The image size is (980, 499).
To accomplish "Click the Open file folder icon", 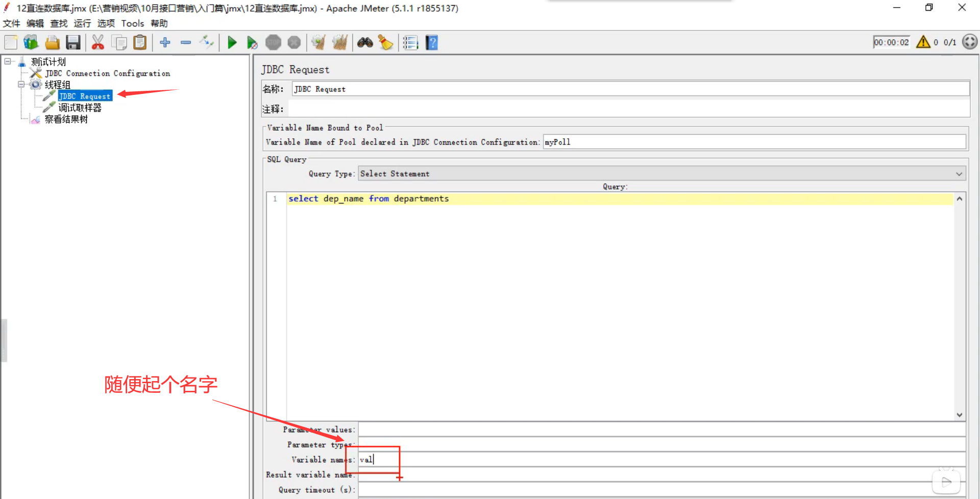I will click(x=52, y=42).
